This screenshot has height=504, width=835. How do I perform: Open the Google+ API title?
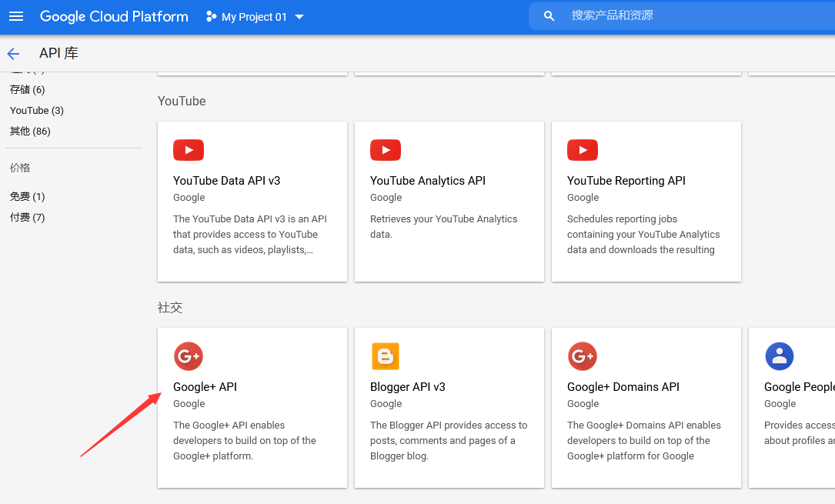[205, 387]
